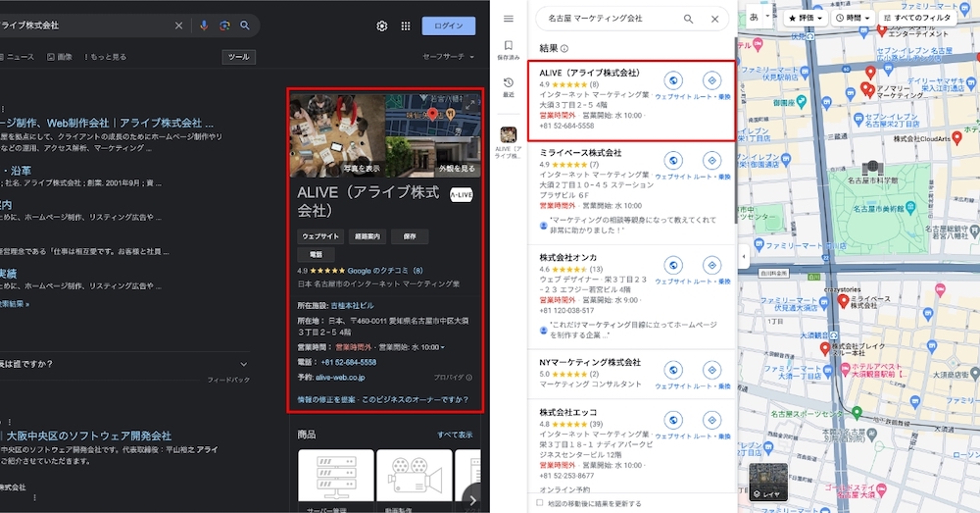
Task: Click ウェブサイト button in ALIVE knowledge panel
Action: [x=320, y=236]
